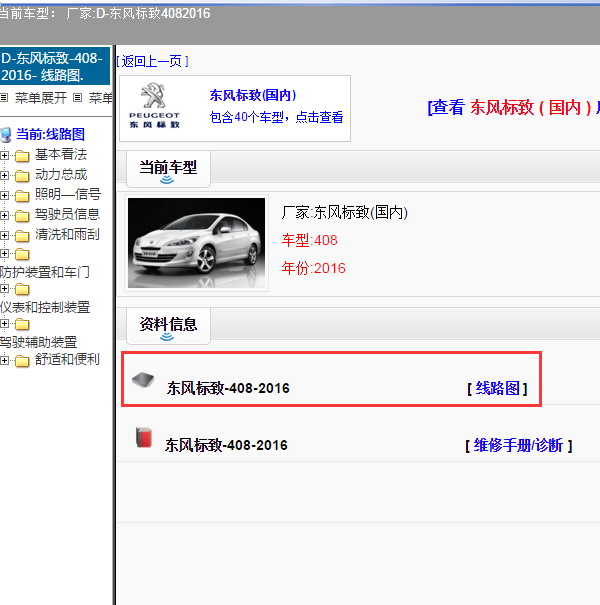
Task: Click the gray chip icon for 线路图 row
Action: point(143,380)
